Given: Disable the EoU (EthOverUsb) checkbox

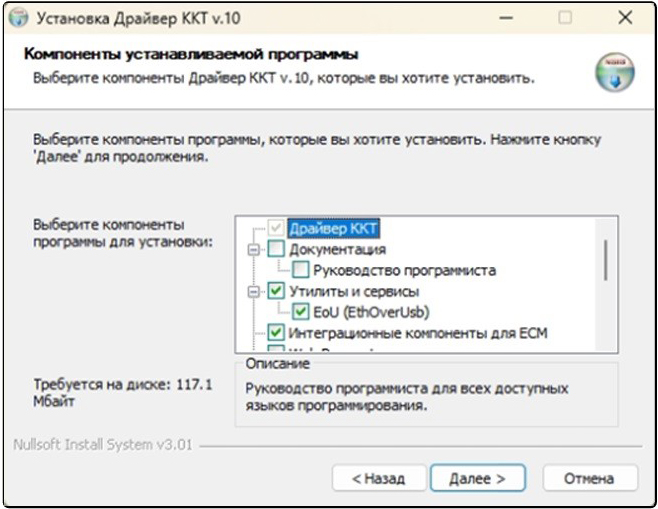Looking at the screenshot, I should point(300,312).
